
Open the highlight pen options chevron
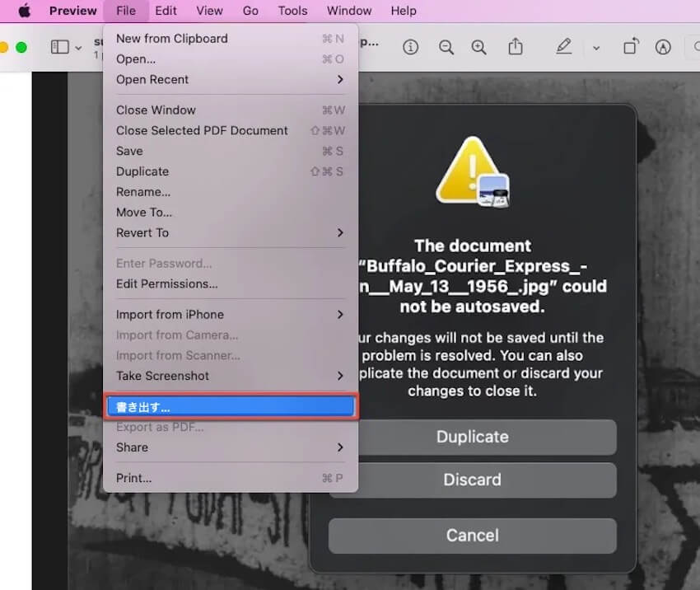pos(596,48)
